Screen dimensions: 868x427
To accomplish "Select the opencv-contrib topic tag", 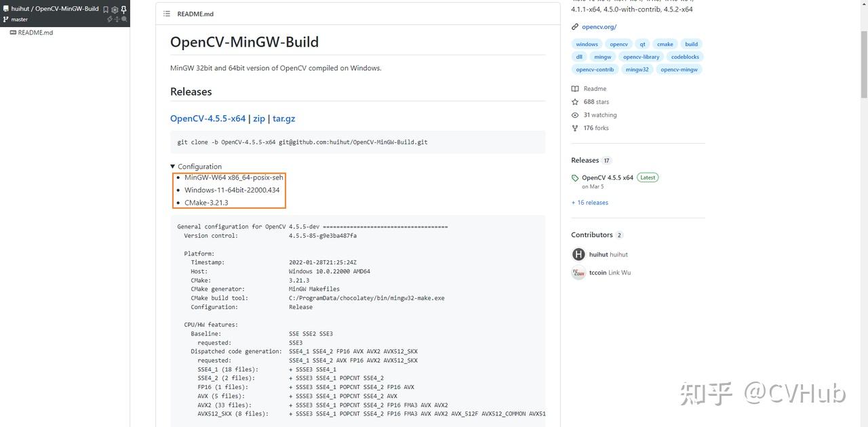I will pos(595,69).
